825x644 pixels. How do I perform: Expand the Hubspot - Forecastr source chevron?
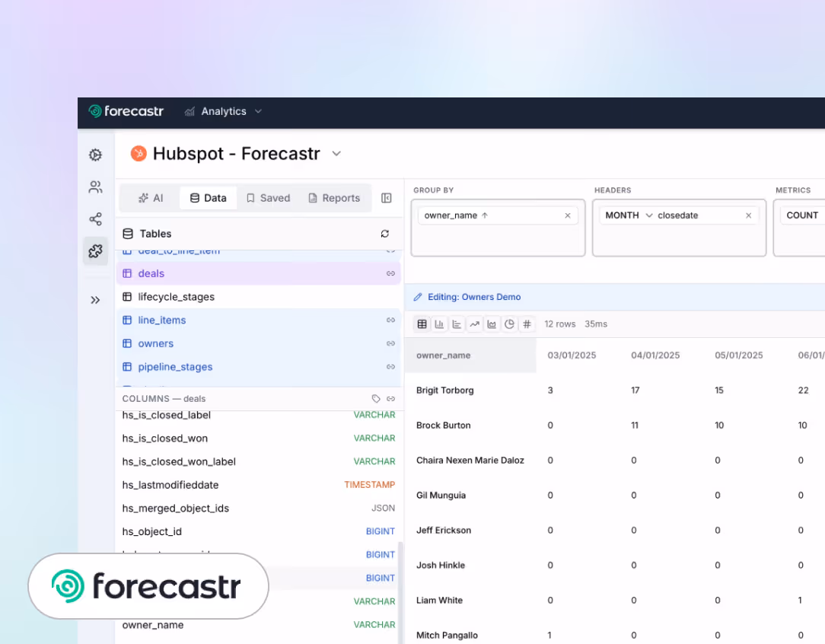[336, 154]
